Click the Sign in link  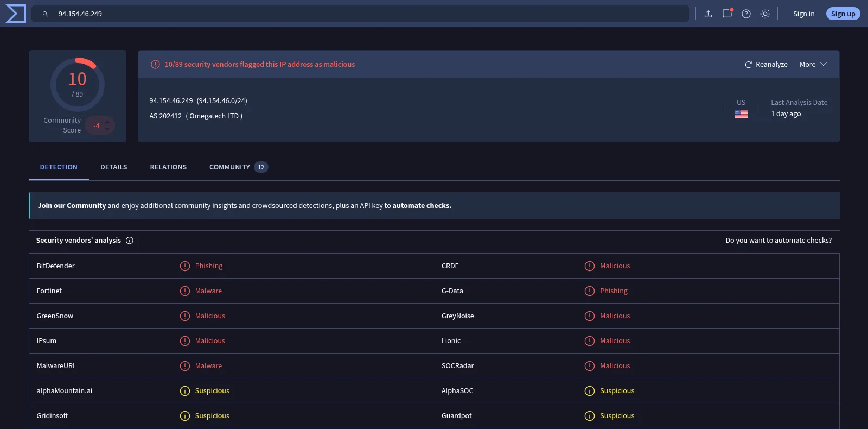click(804, 14)
